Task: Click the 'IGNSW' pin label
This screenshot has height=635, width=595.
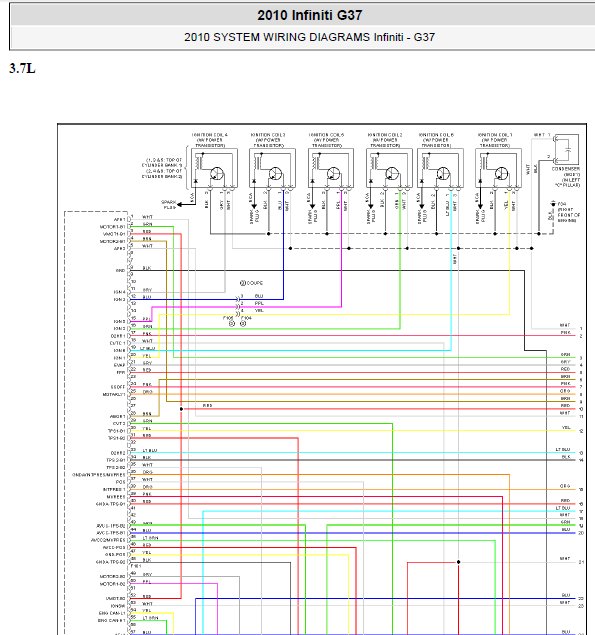Action: pos(118,606)
